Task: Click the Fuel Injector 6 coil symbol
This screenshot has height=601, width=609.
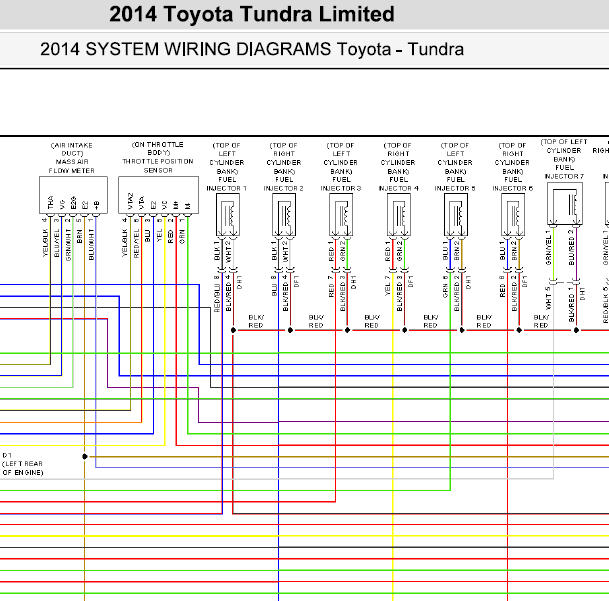Action: pyautogui.click(x=513, y=214)
